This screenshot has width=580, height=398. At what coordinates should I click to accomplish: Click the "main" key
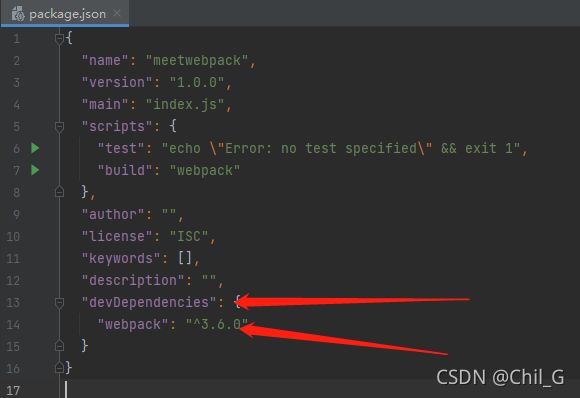click(105, 104)
